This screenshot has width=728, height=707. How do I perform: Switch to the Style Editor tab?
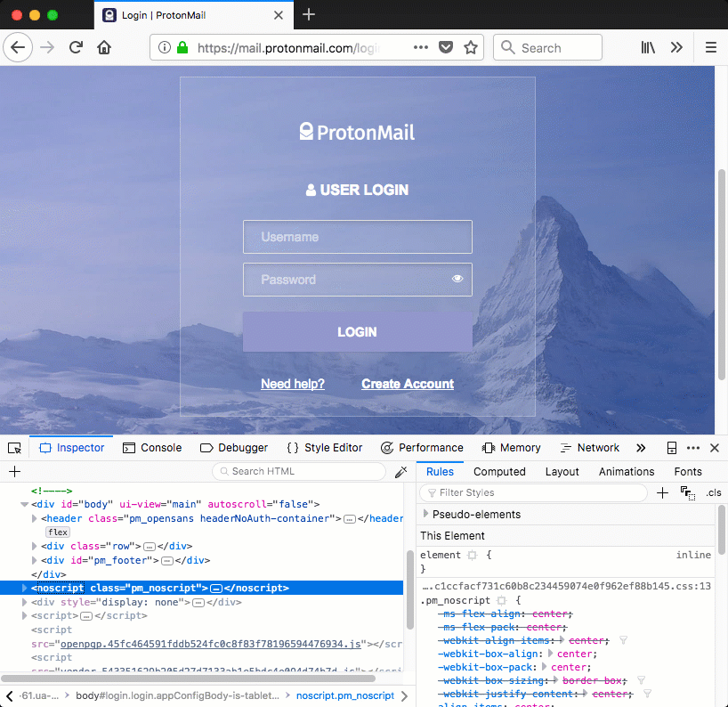(x=325, y=448)
